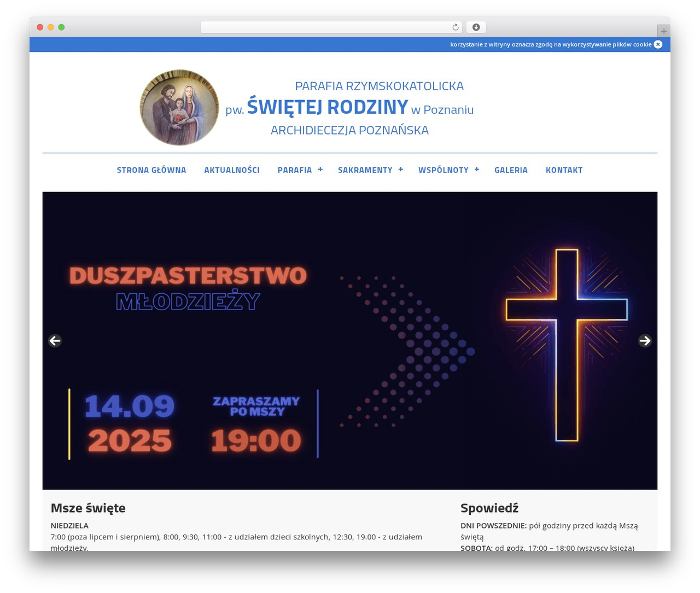Click the NIEDZIELA label under Msze święte
The height and width of the screenshot is (593, 700).
click(x=69, y=526)
